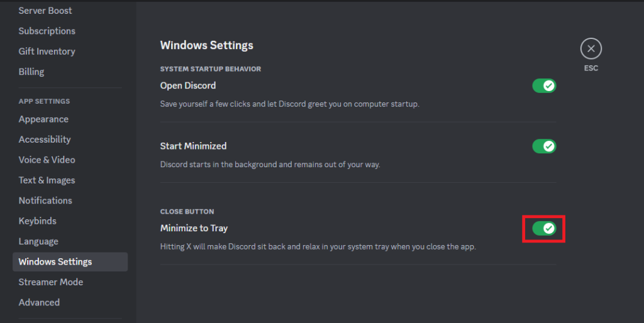Open Gift Inventory section
This screenshot has width=644, height=323.
[x=47, y=52]
